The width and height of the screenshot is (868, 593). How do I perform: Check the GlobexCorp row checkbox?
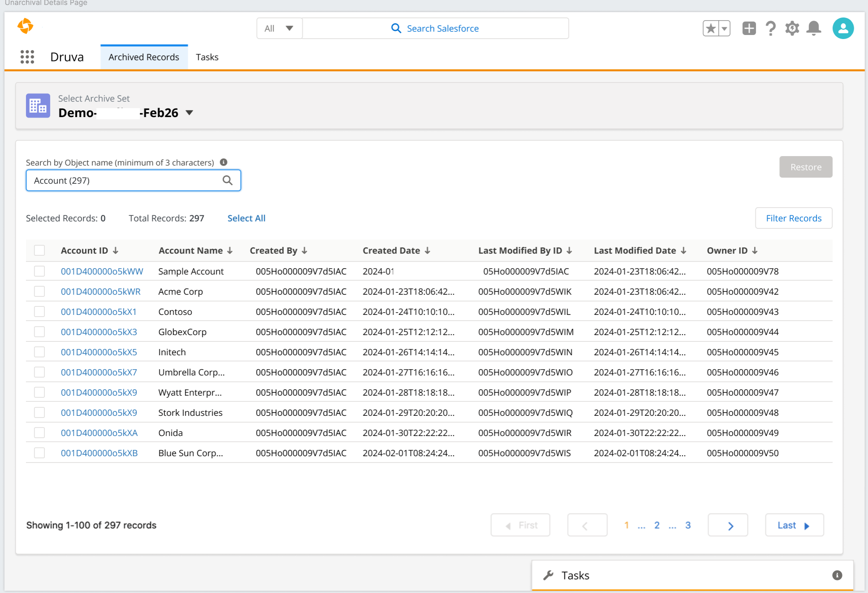pyautogui.click(x=39, y=331)
